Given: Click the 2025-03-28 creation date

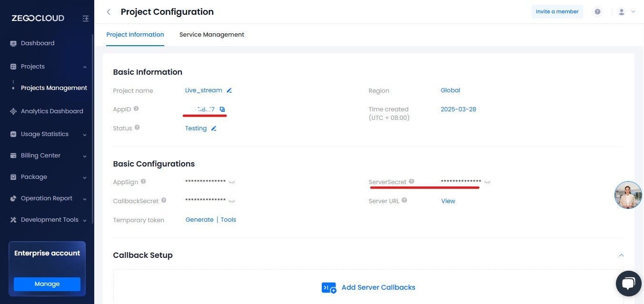Looking at the screenshot, I should [458, 109].
